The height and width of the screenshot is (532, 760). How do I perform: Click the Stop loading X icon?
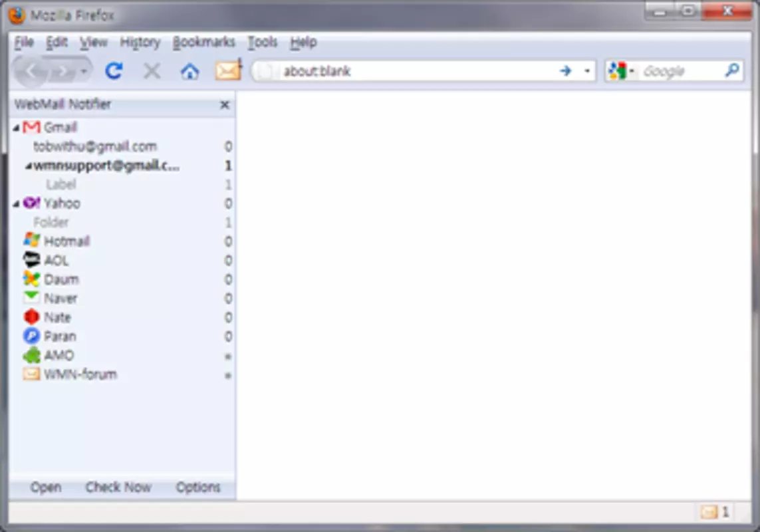tap(152, 71)
